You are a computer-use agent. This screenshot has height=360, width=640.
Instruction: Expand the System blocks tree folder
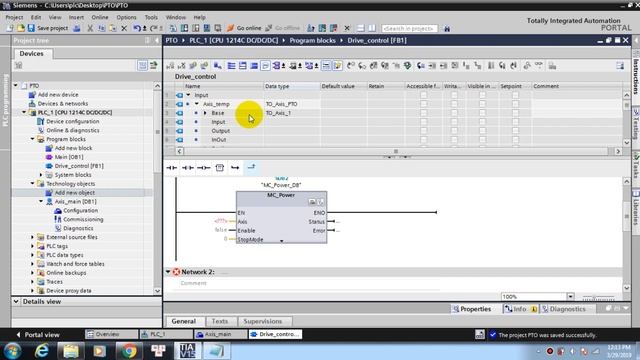[x=41, y=175]
